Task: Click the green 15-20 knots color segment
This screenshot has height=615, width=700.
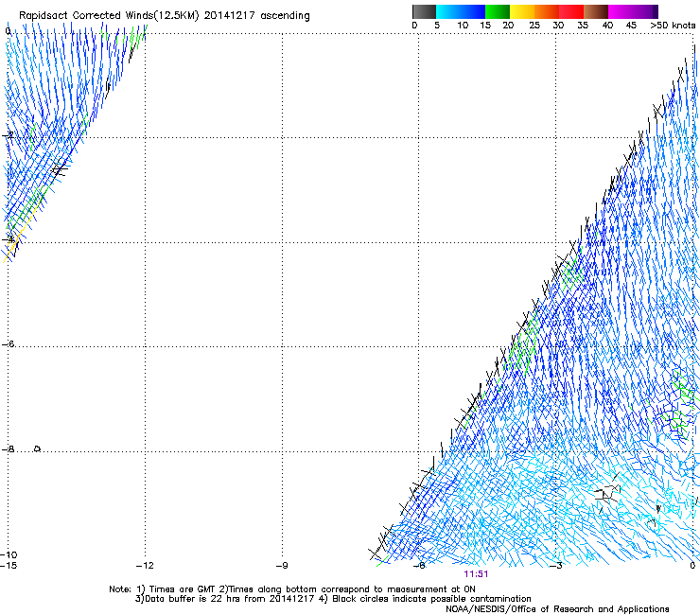Action: tap(498, 11)
